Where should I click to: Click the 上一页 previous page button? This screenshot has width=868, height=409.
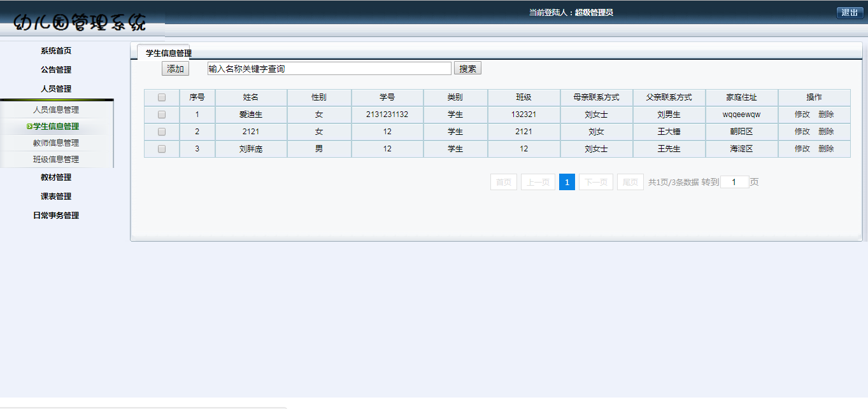coord(538,183)
